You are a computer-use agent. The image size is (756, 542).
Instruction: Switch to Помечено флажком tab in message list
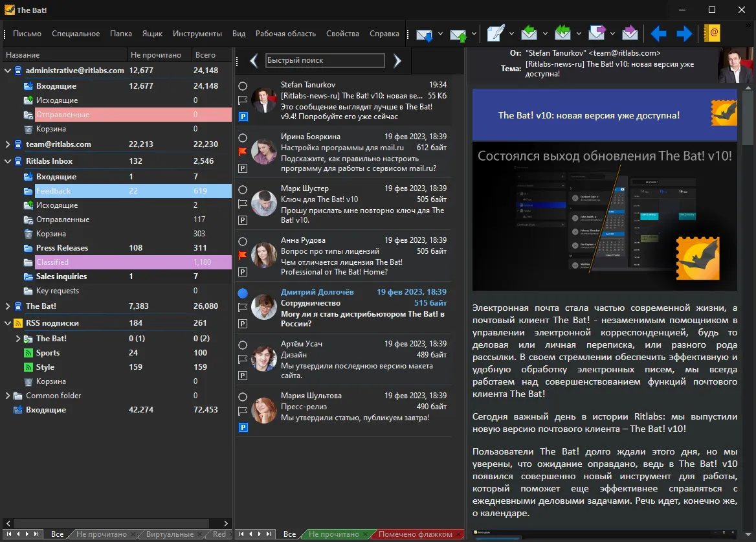click(415, 534)
